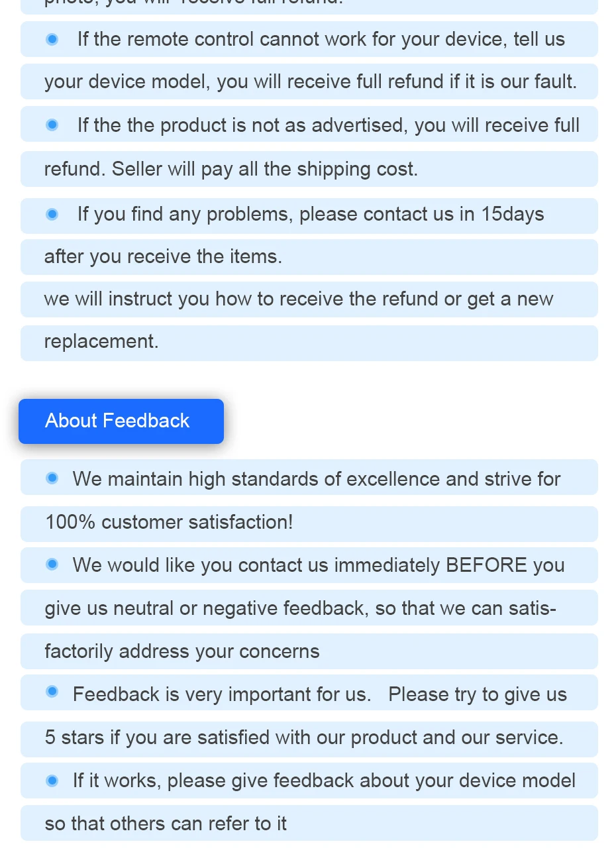Click the "100% customer satisfaction!" line

point(169,523)
